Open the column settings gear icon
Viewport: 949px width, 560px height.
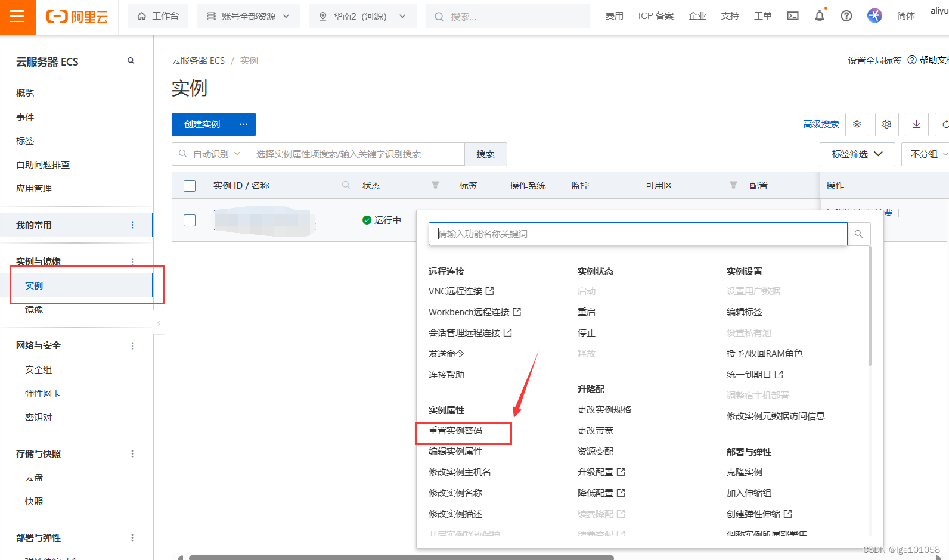coord(886,125)
